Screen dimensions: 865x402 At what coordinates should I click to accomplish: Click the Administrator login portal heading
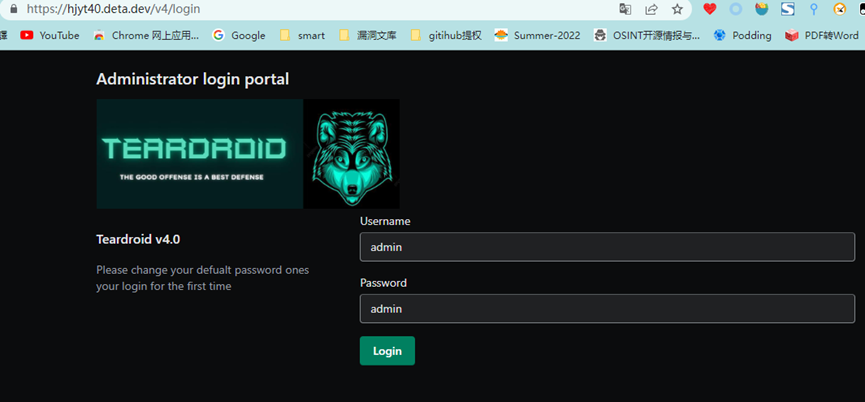193,79
